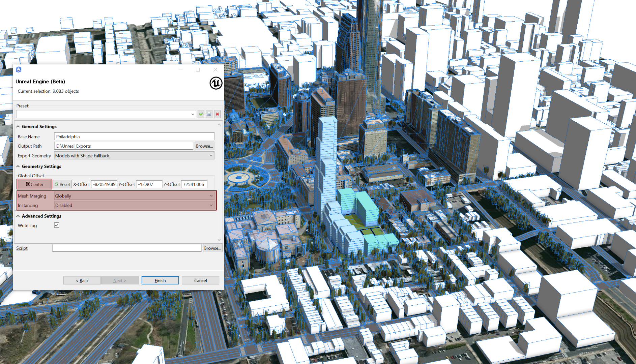
Task: Click the Script label link
Action: 22,248
